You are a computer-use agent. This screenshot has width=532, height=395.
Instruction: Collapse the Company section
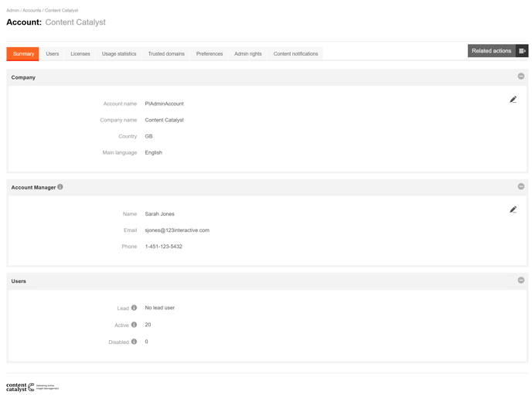pyautogui.click(x=521, y=77)
